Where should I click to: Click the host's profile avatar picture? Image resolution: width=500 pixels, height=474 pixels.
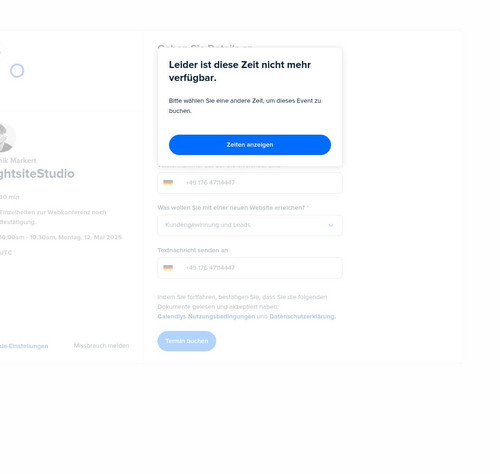click(7, 137)
